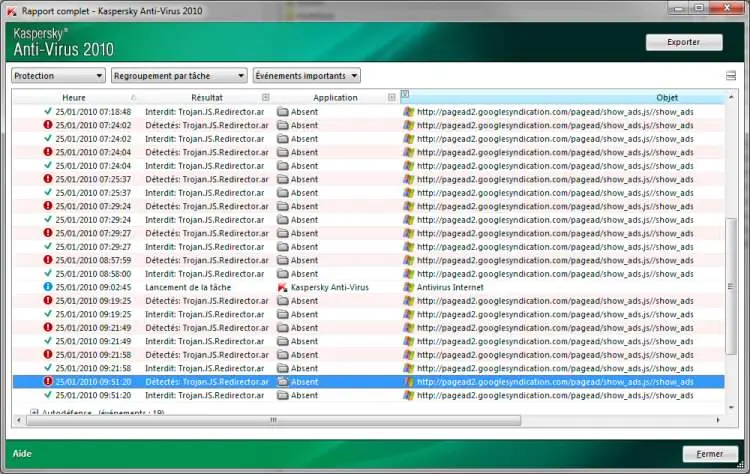Click the Antivirus Internet object icon
This screenshot has width=750, height=474.
click(408, 287)
